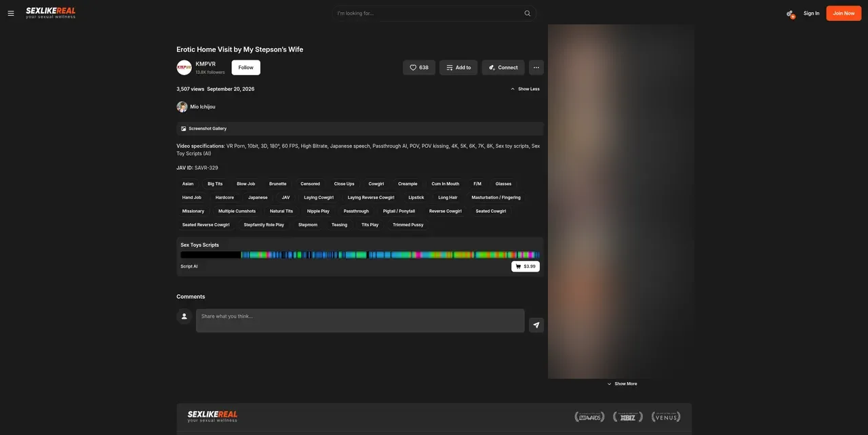Select the Censored tag
This screenshot has height=435, width=868.
pyautogui.click(x=310, y=184)
